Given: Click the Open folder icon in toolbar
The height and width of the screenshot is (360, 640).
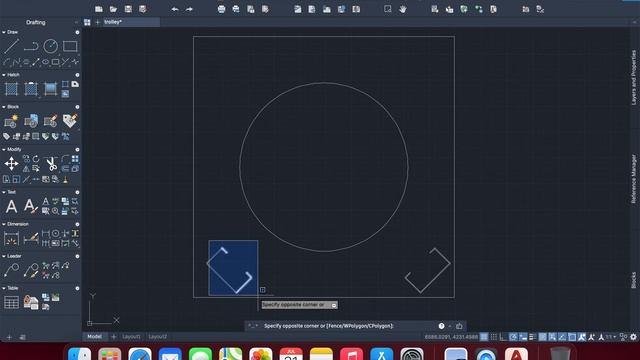Looking at the screenshot, I should [113, 9].
